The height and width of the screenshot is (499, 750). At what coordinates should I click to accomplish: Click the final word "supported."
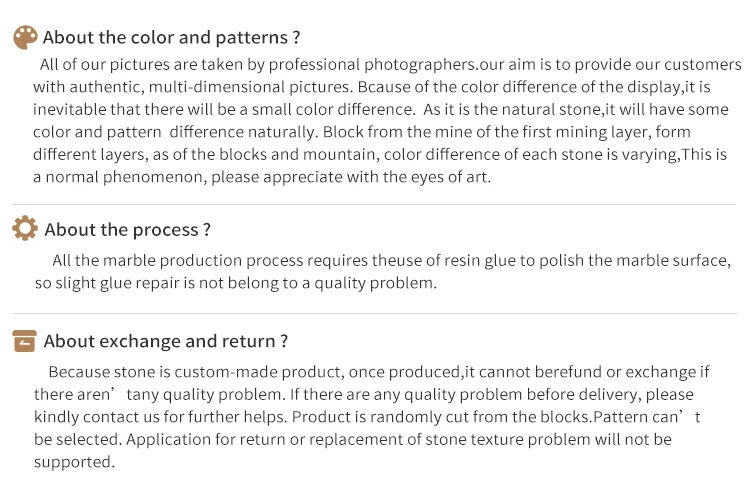(74, 462)
